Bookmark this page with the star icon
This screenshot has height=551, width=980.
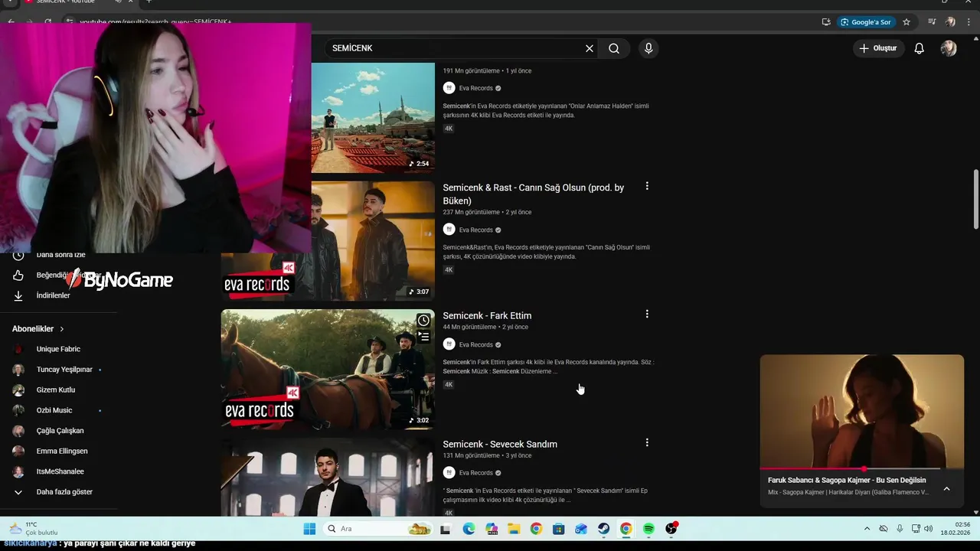pos(906,22)
